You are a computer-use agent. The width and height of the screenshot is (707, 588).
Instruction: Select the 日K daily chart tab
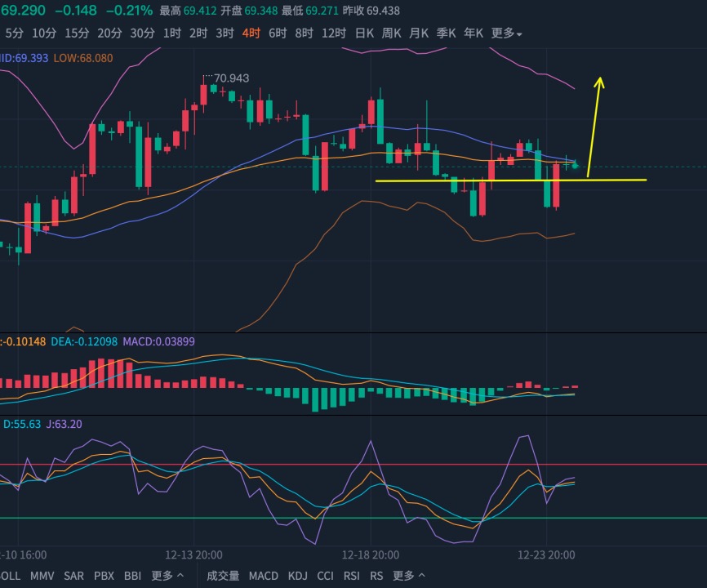[364, 33]
